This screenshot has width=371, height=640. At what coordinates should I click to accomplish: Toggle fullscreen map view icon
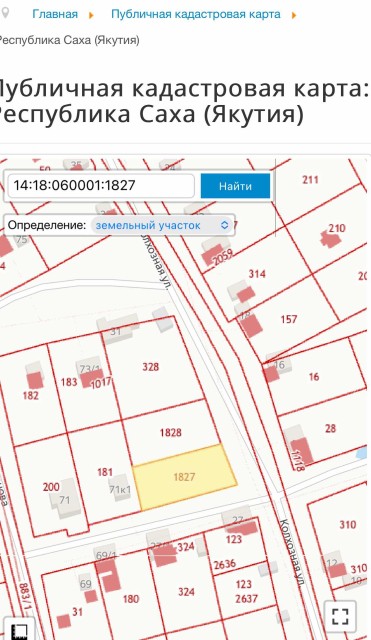point(340,616)
